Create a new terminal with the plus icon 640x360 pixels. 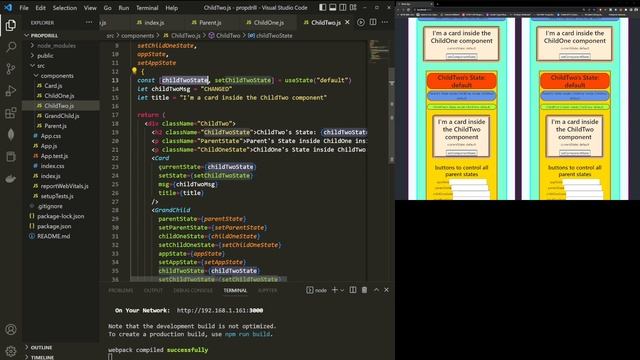tap(335, 290)
